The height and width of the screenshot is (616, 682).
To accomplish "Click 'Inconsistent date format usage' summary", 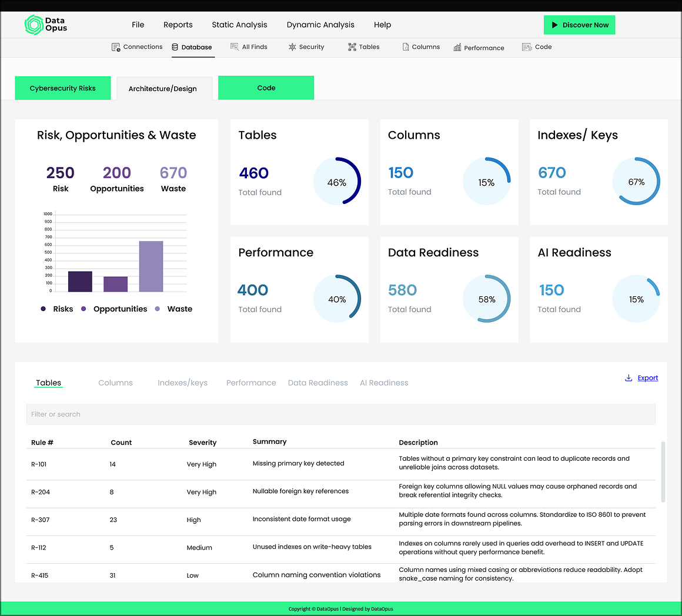I will pos(302,518).
